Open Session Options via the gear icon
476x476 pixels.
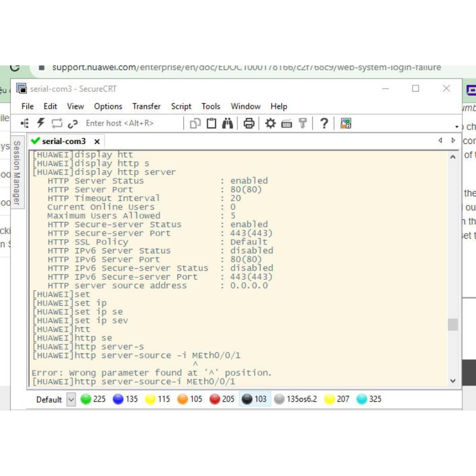[x=270, y=123]
